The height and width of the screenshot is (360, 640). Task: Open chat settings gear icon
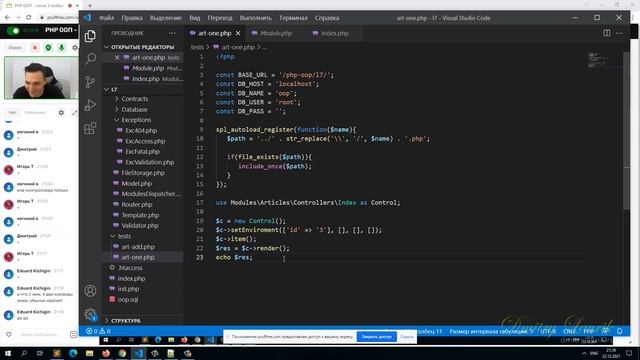click(x=61, y=113)
